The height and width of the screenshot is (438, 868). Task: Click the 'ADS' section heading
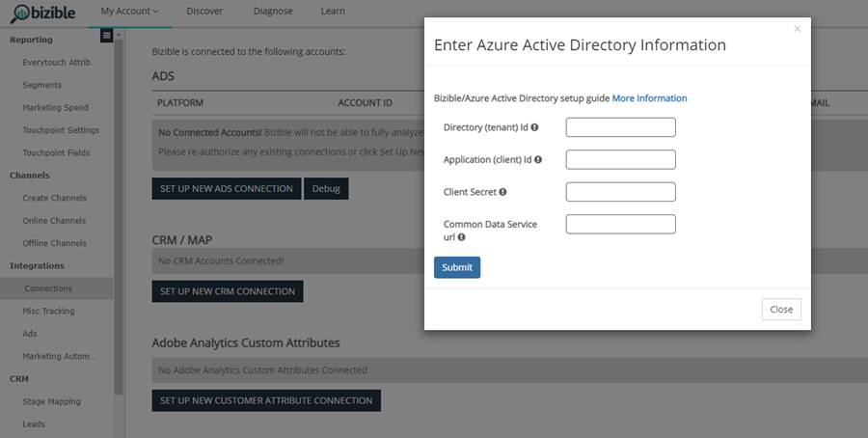(163, 76)
